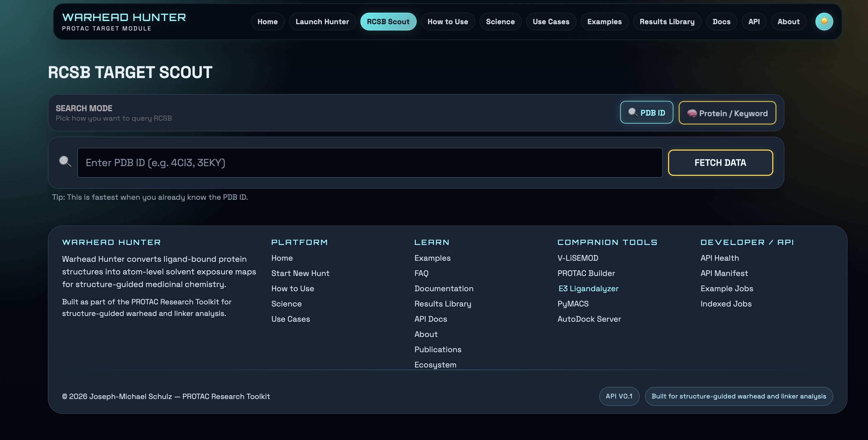The height and width of the screenshot is (440, 868).
Task: Open the Docs nav tab
Action: [721, 22]
